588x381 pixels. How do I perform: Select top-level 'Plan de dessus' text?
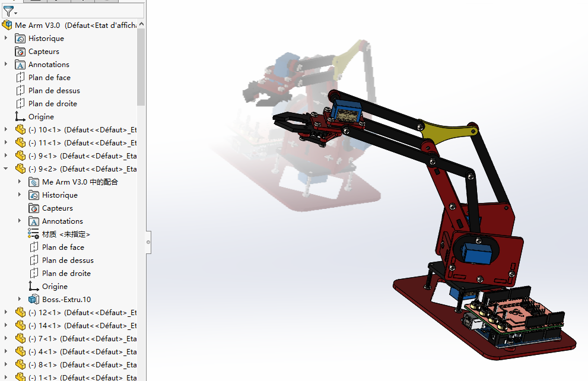55,91
